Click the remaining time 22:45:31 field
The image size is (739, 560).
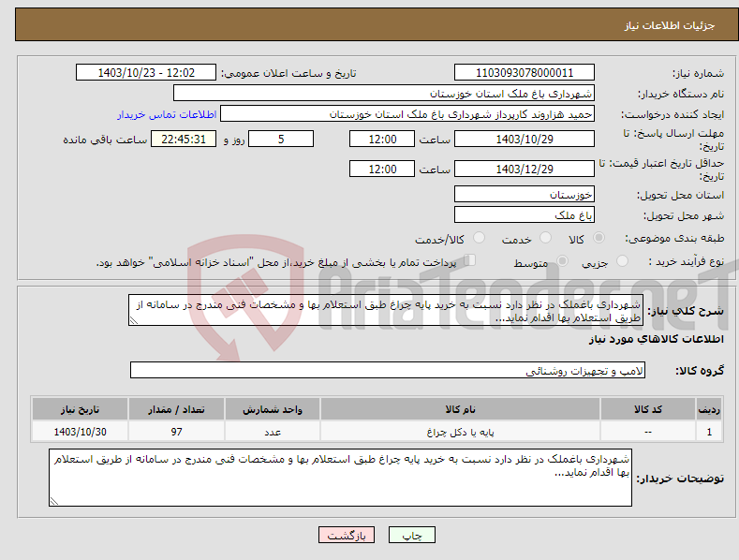[184, 139]
